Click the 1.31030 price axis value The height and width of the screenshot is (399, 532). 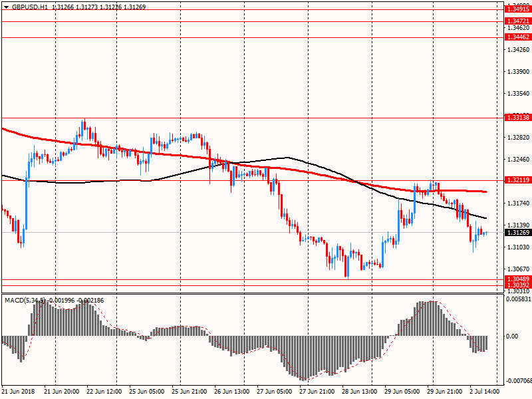519,247
